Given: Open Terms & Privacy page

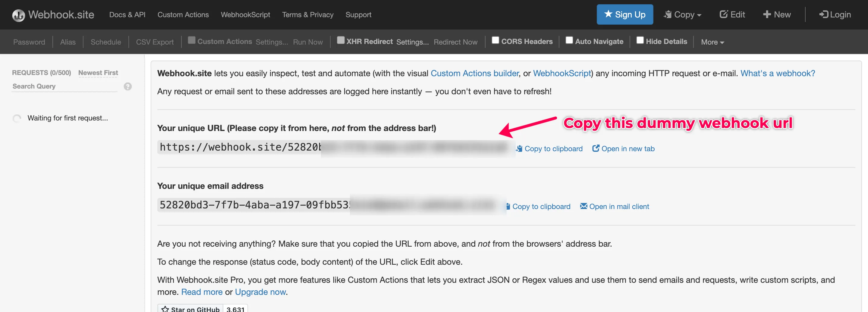Looking at the screenshot, I should tap(308, 14).
